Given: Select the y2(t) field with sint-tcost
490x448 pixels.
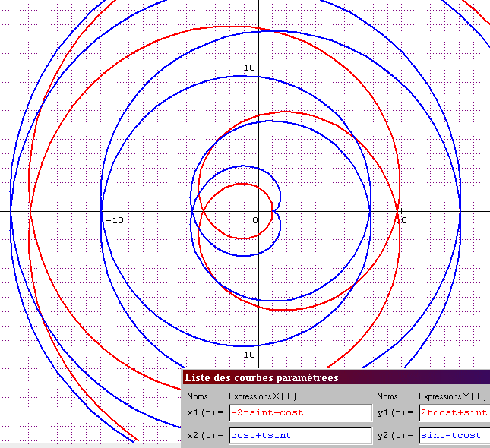Looking at the screenshot, I should pos(454,435).
